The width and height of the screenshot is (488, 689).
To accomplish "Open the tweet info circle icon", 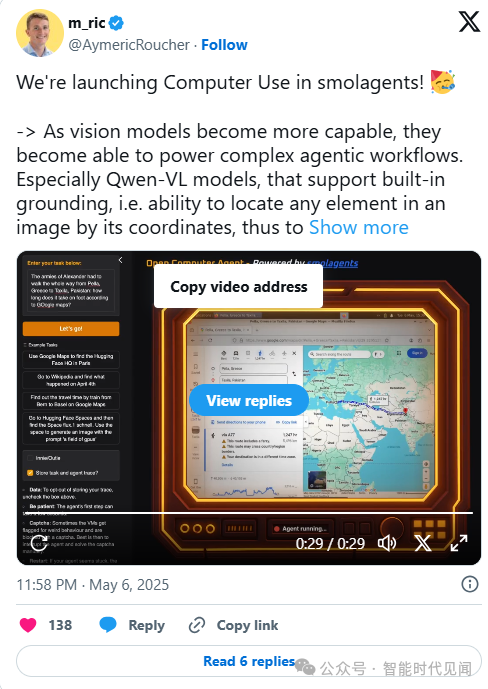I will (x=470, y=584).
